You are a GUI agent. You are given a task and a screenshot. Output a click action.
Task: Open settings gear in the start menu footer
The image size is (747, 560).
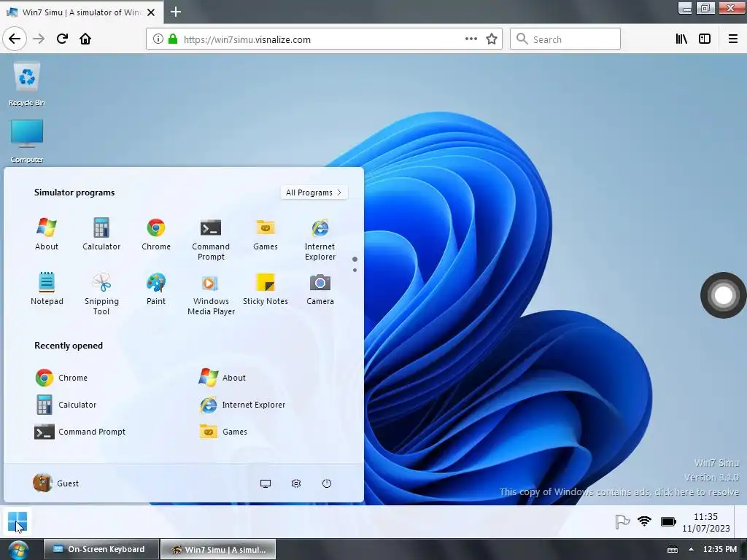(296, 484)
